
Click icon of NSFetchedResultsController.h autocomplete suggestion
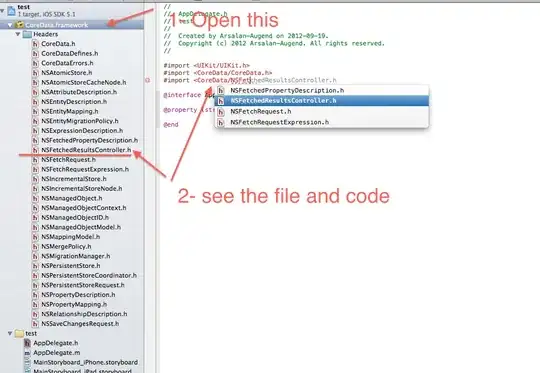[x=221, y=101]
